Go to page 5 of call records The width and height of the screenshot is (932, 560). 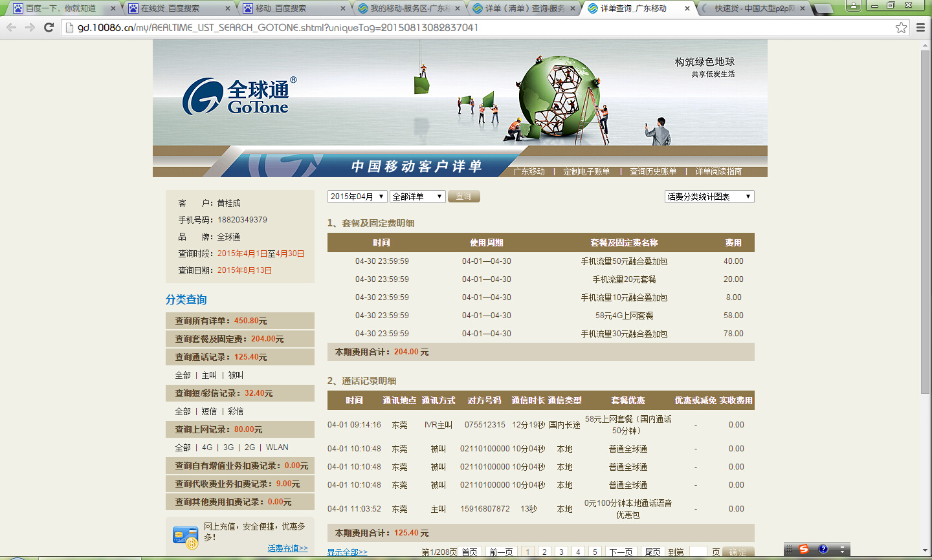[x=595, y=552]
